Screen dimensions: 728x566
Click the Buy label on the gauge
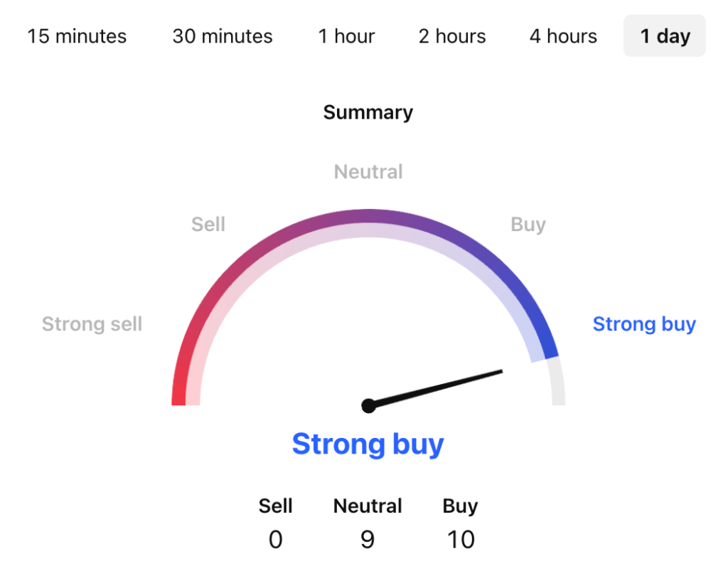pyautogui.click(x=528, y=224)
